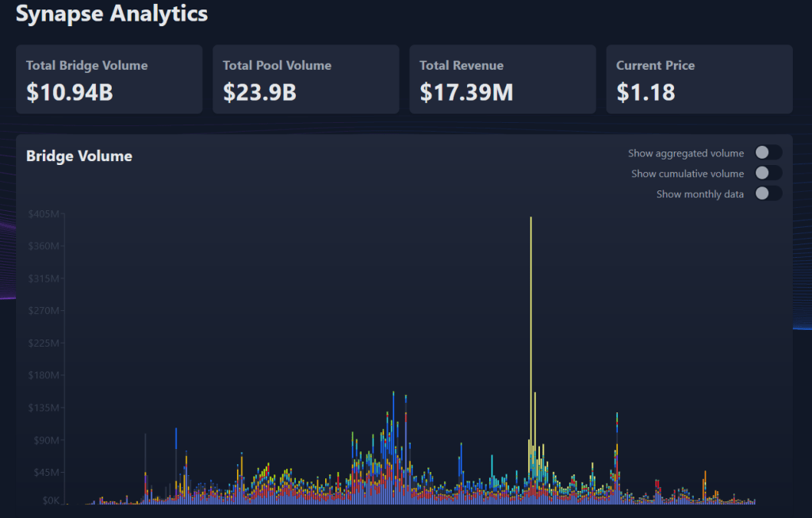
Task: Toggle the Show aggregated volume switch
Action: 768,153
